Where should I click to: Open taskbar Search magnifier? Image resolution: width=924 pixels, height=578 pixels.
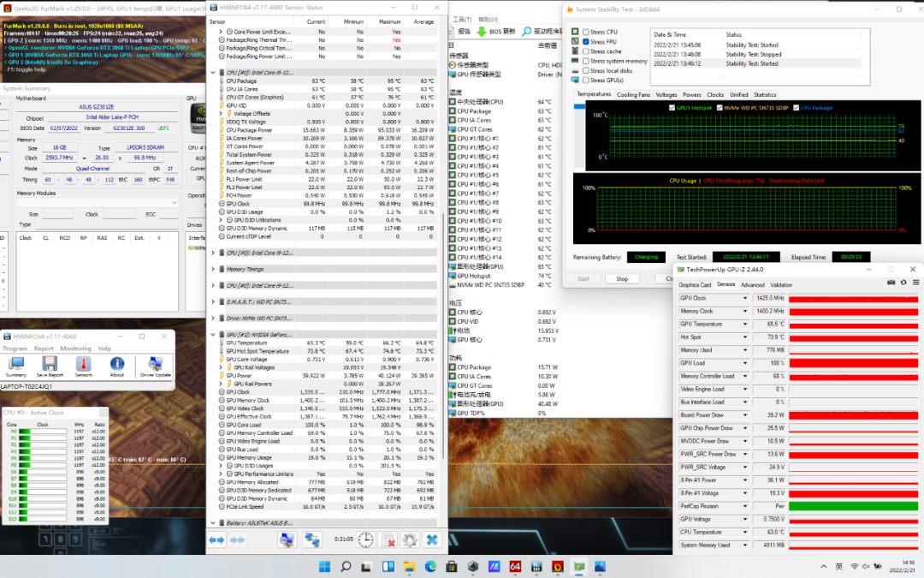coord(346,567)
